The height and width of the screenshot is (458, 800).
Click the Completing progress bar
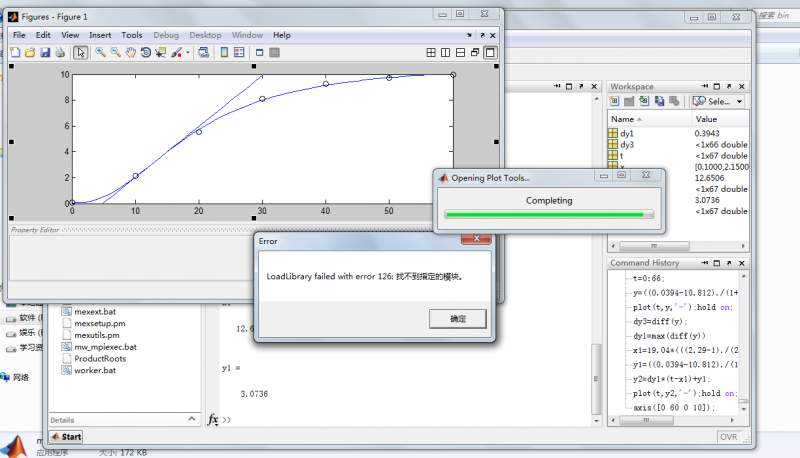[x=549, y=215]
